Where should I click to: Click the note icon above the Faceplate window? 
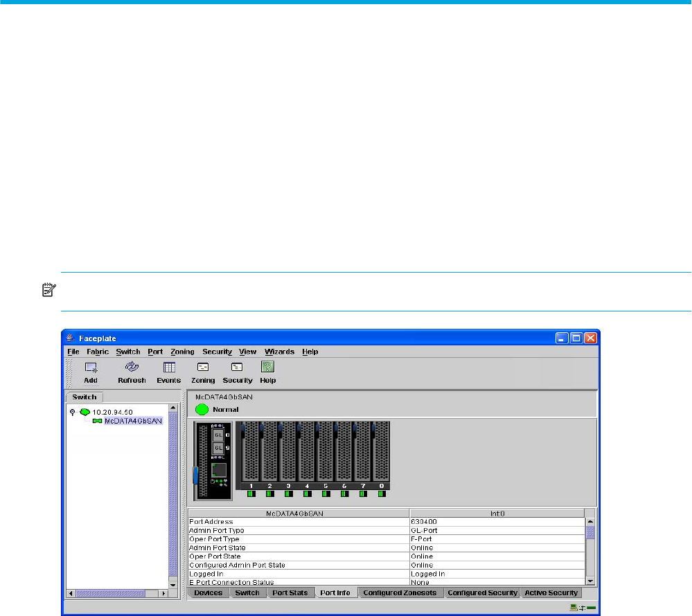[x=48, y=290]
